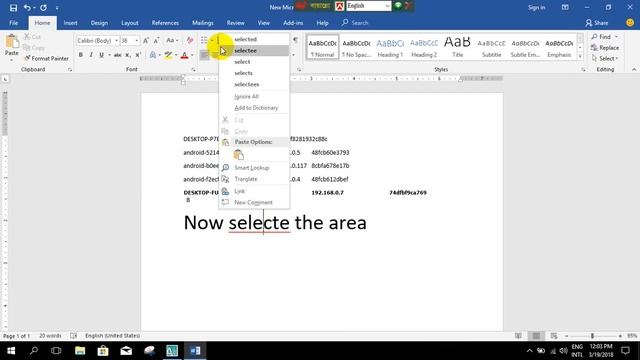Save the document with the floppy icon
Viewport: 640px width, 360px height.
click(13, 8)
